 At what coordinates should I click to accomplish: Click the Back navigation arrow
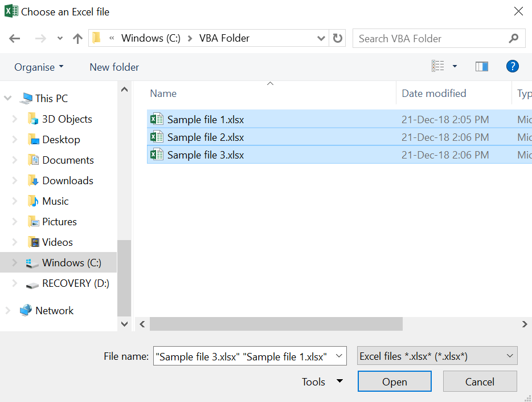click(14, 38)
